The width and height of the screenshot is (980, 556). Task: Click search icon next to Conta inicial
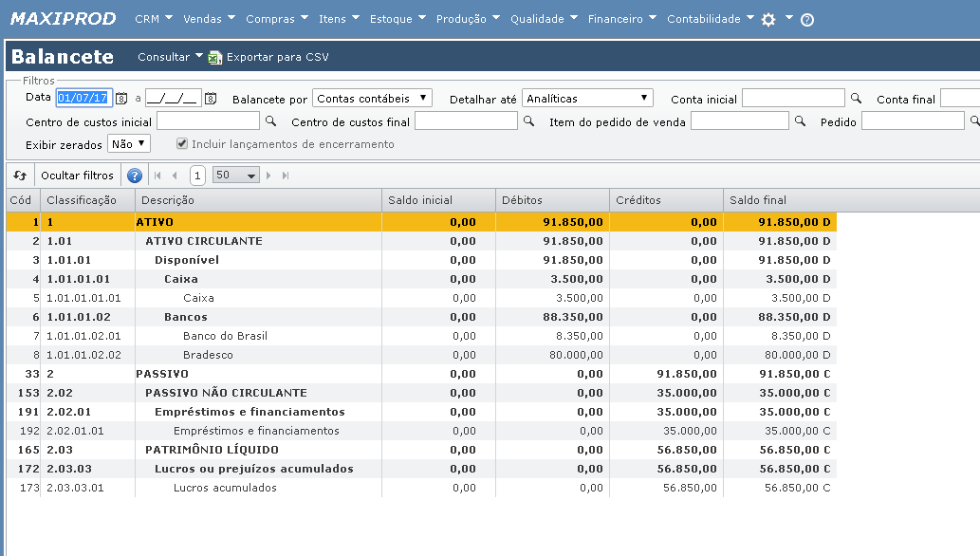click(x=856, y=99)
